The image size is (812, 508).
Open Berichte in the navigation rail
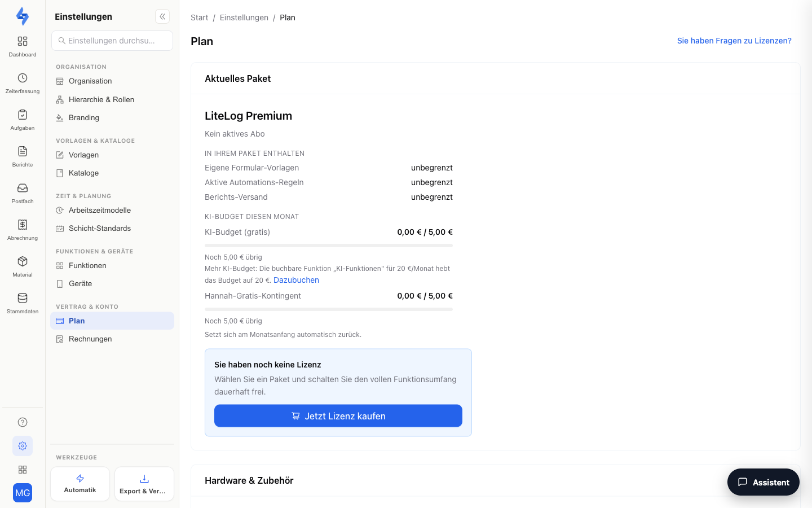[23, 157]
